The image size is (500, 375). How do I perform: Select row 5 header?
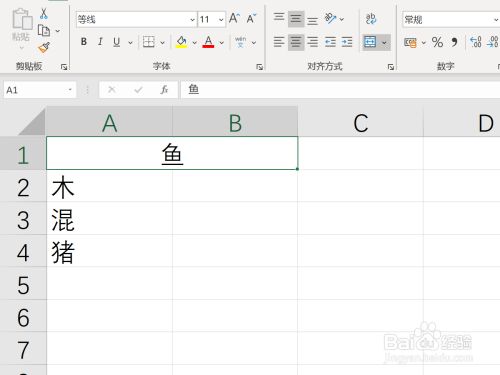(x=23, y=285)
